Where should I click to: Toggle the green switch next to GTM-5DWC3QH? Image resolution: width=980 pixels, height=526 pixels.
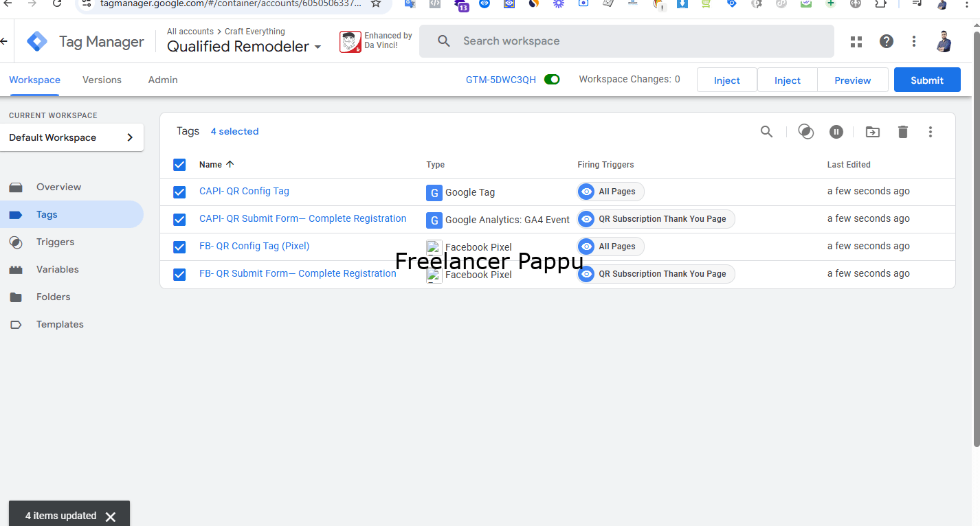pos(552,80)
